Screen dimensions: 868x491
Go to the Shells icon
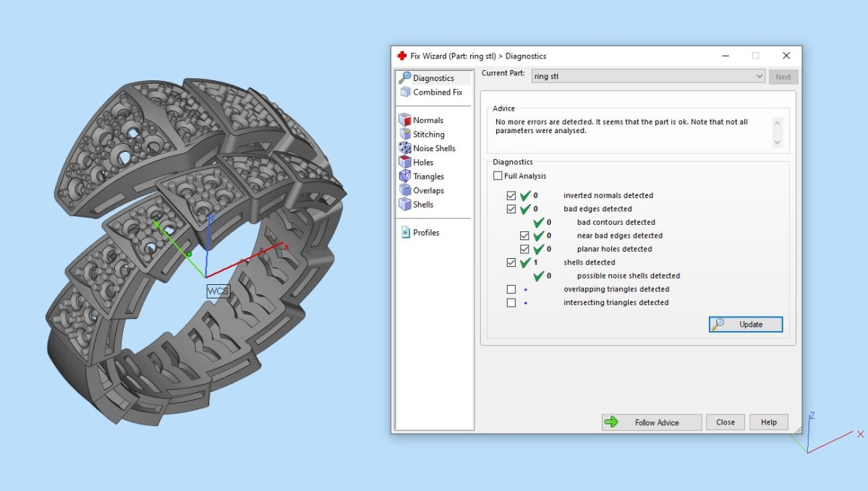click(405, 205)
